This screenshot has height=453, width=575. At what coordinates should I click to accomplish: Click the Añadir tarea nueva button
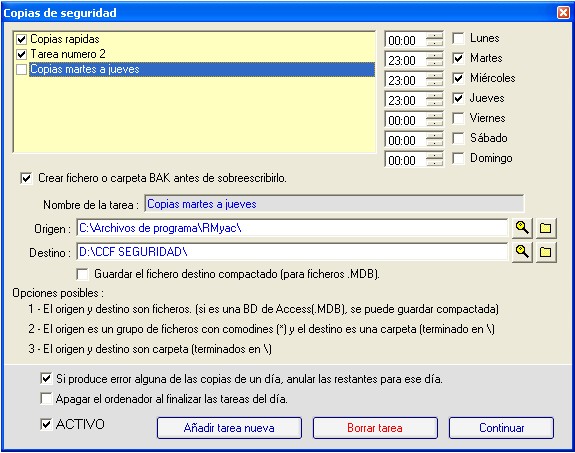coord(229,428)
